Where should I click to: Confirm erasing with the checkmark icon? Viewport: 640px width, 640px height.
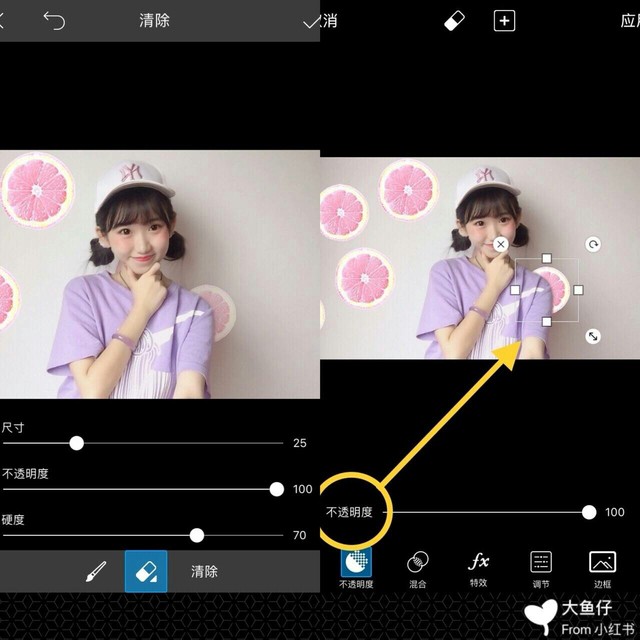point(311,22)
